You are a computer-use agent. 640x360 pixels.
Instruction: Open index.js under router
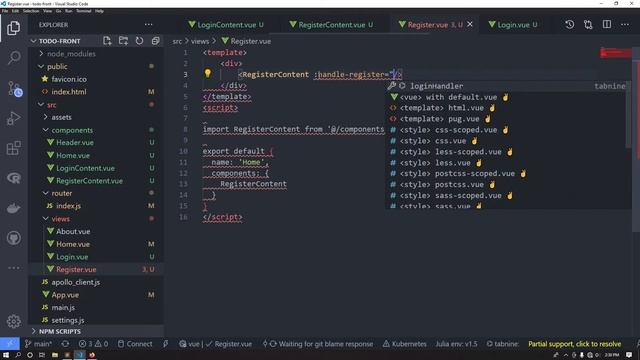(68, 206)
